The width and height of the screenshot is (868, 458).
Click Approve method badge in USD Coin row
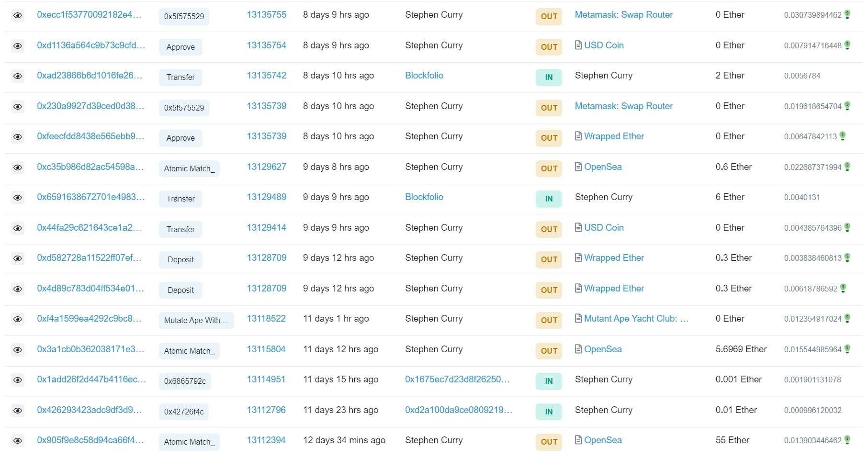click(180, 47)
